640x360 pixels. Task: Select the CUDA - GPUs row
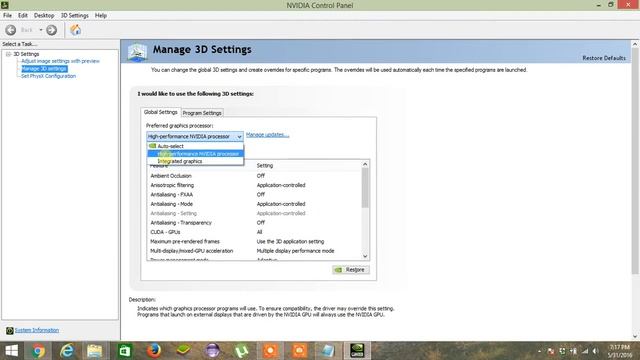(x=254, y=232)
